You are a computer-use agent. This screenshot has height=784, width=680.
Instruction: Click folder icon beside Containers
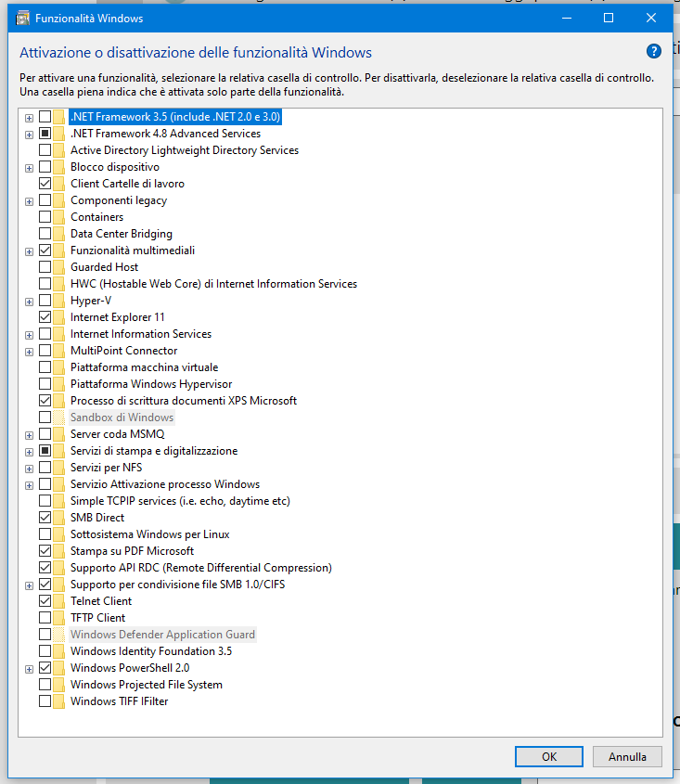point(59,217)
